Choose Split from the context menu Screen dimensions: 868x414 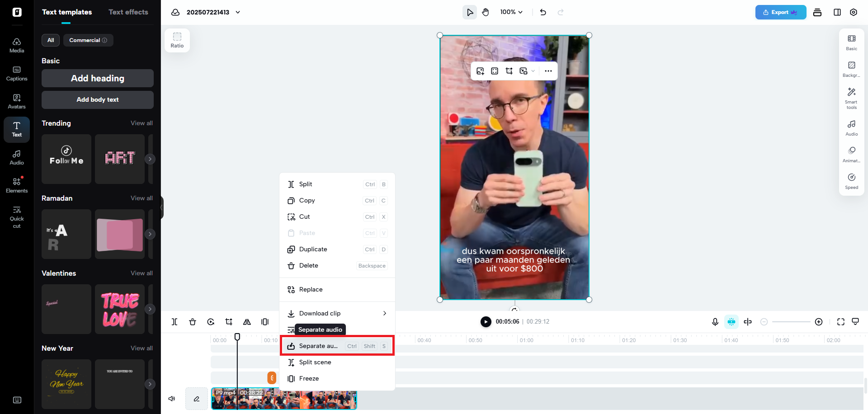pyautogui.click(x=337, y=184)
